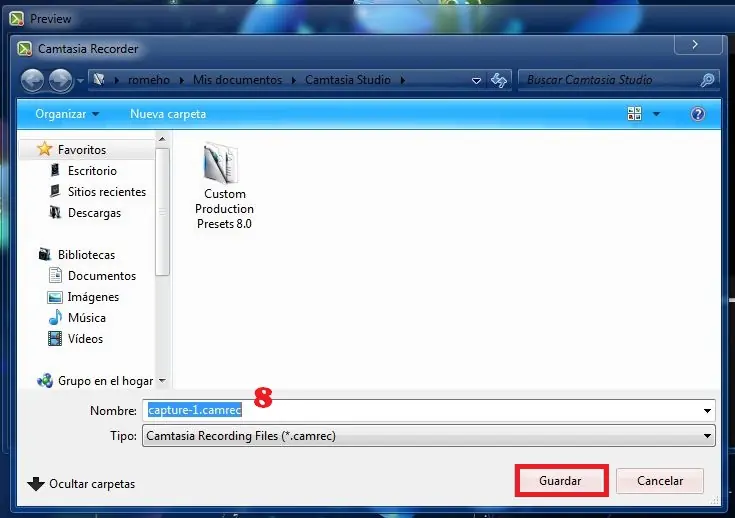The image size is (735, 518).
Task: Select Bibliotecas in the navigation pane
Action: (86, 255)
